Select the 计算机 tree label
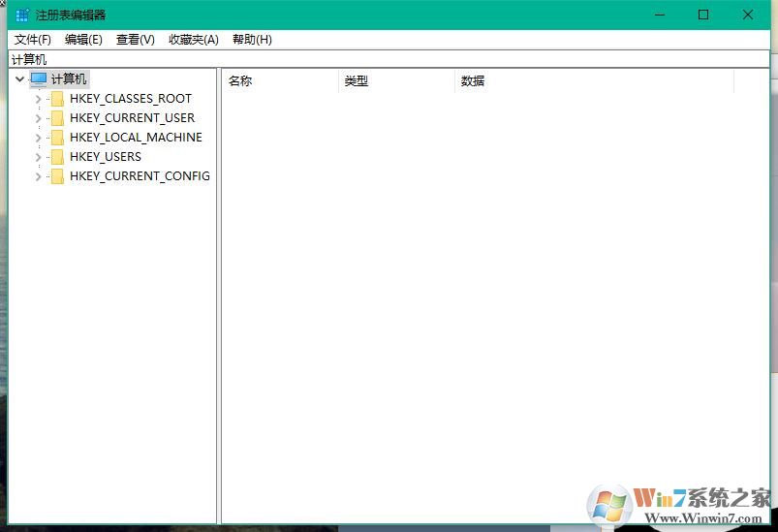Viewport: 778px width, 532px height. [69, 78]
